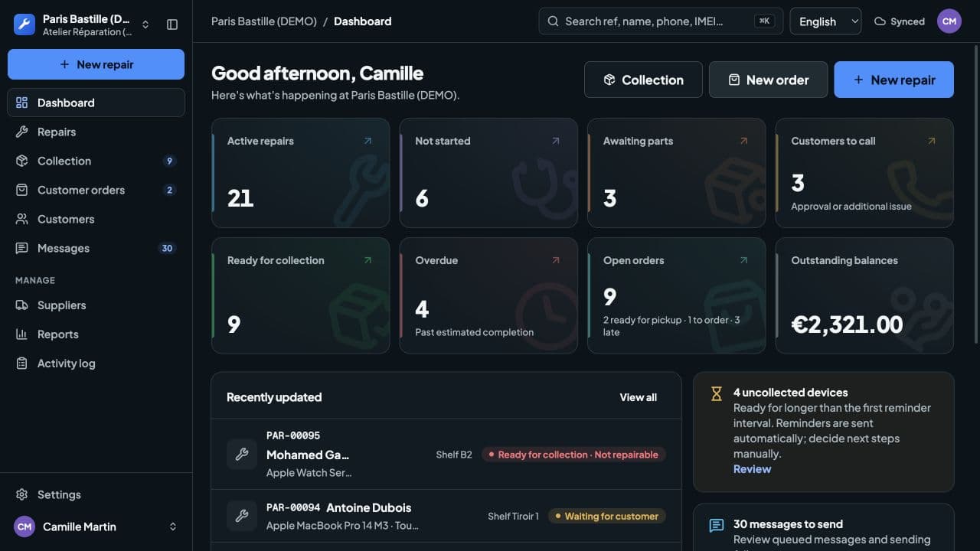
Task: Select Messages in the sidebar
Action: 96,248
